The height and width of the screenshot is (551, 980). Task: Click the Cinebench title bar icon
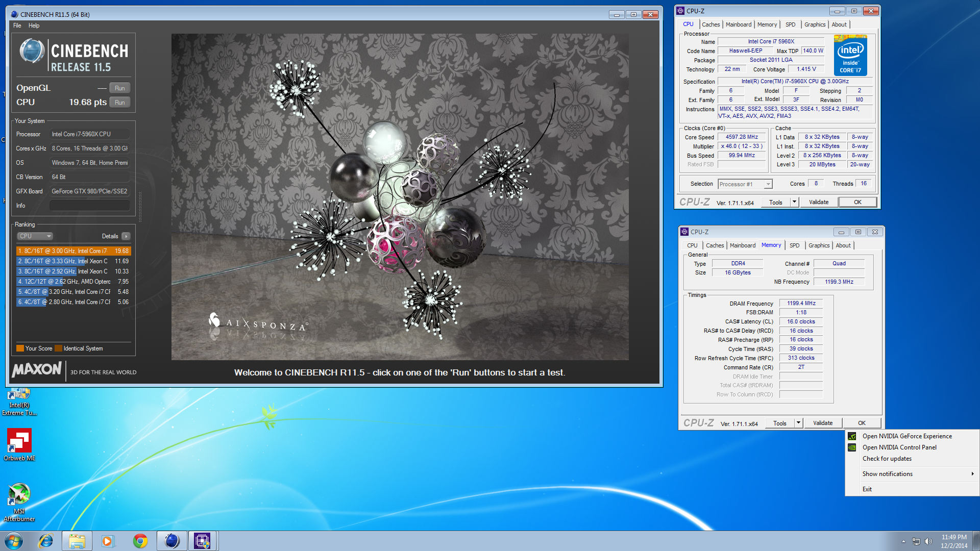[14, 14]
